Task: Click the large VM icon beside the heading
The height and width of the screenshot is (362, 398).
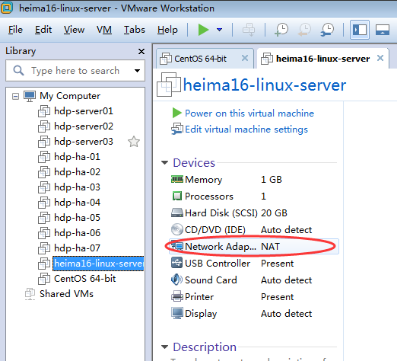Action: point(168,85)
